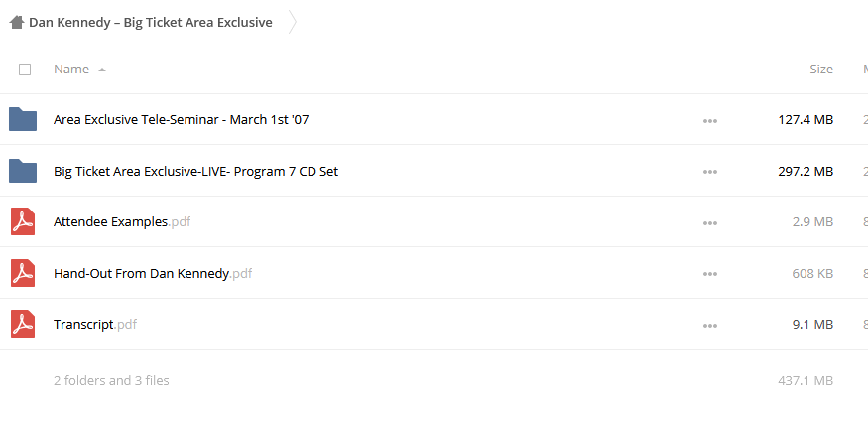Image resolution: width=868 pixels, height=423 pixels.
Task: Click the home icon in breadcrumb
Action: 17,22
